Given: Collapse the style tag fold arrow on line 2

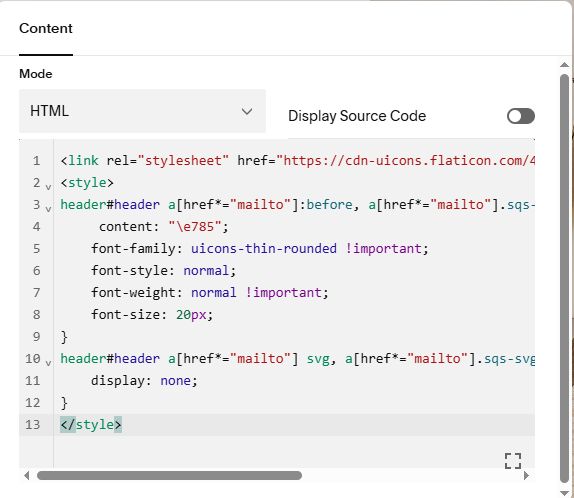Looking at the screenshot, I should coord(48,187).
